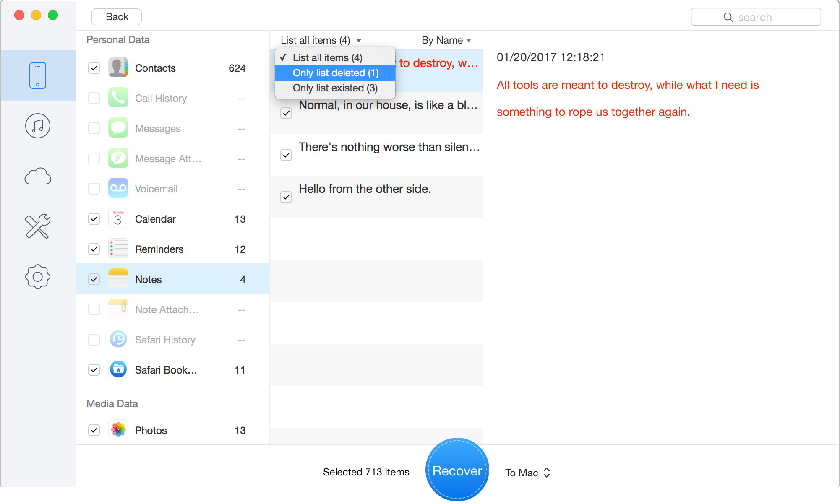This screenshot has height=504, width=840.
Task: Uncheck the 'Hello from the other side' note
Action: [286, 197]
